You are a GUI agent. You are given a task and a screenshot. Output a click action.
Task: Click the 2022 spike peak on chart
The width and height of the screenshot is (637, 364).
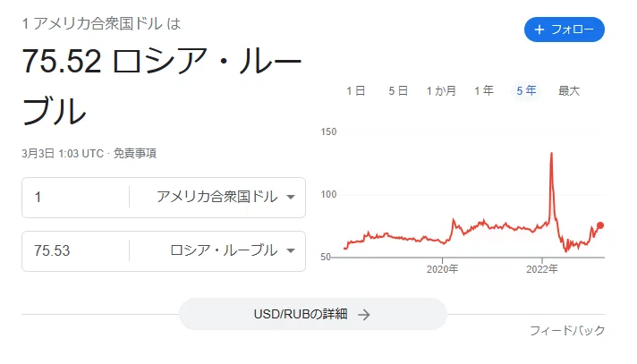click(551, 153)
